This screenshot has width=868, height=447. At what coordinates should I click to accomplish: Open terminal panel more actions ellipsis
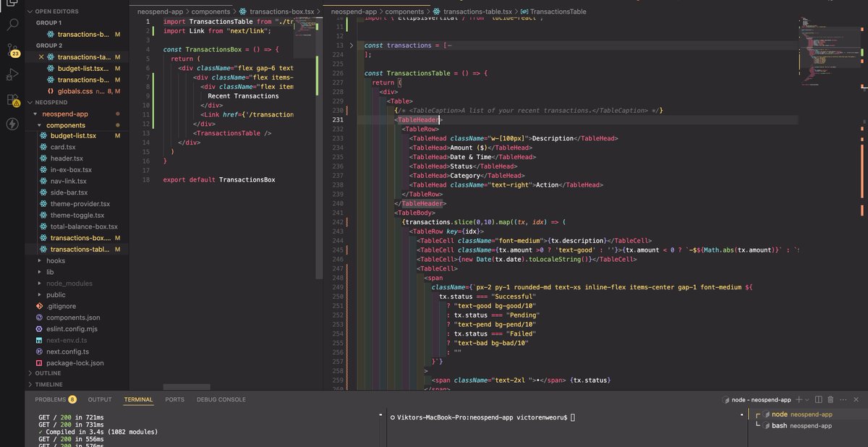point(844,399)
